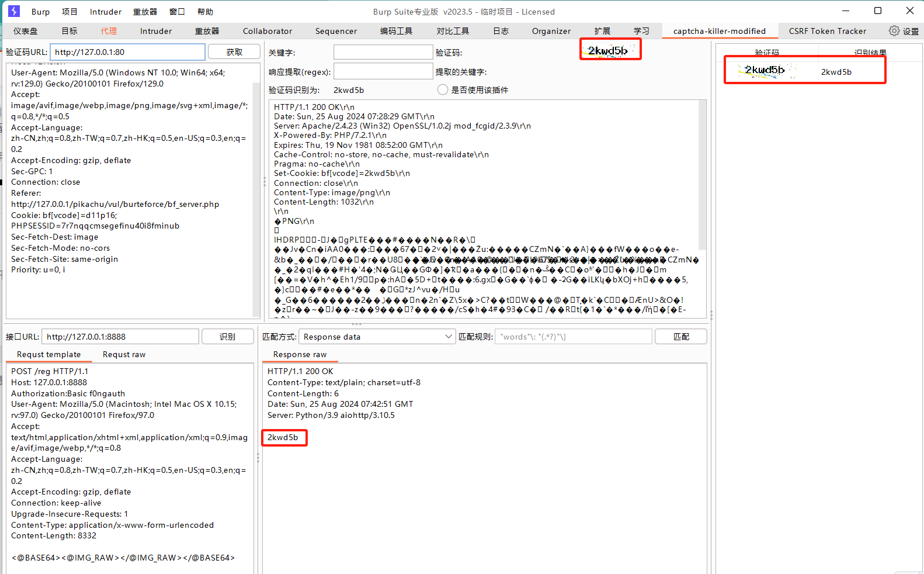Switch to the 编码工具 tab

coord(396,31)
